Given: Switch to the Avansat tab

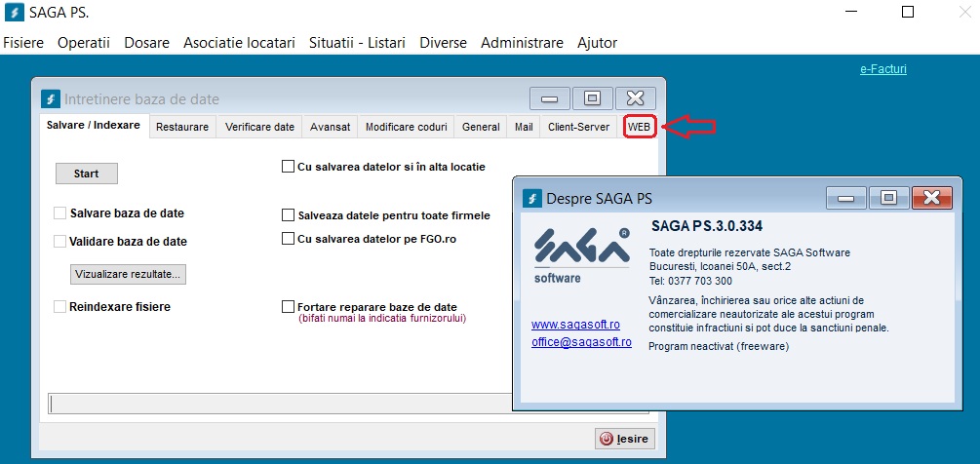Looking at the screenshot, I should coord(330,127).
